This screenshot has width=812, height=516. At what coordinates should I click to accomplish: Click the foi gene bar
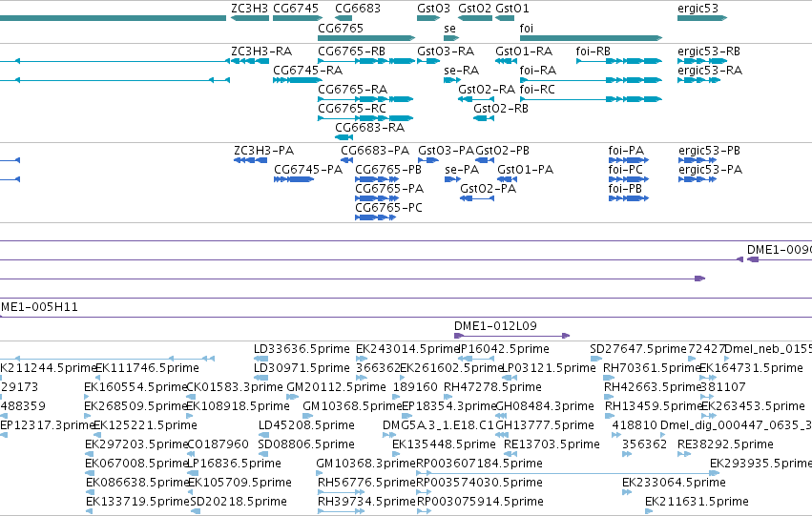click(591, 38)
